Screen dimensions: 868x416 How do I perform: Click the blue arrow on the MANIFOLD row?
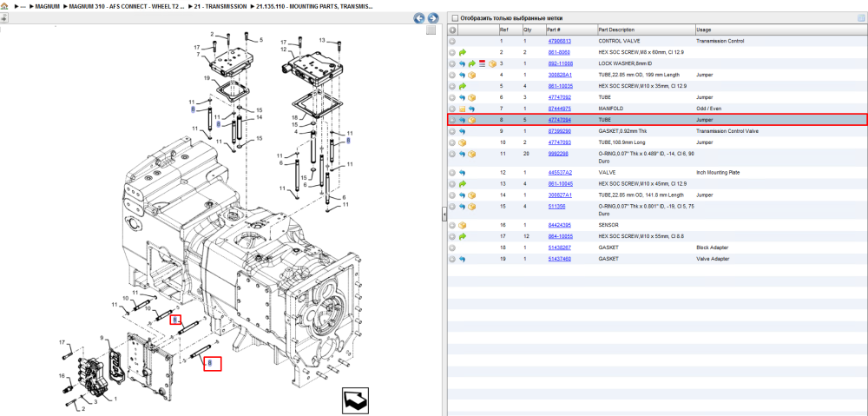tap(471, 109)
